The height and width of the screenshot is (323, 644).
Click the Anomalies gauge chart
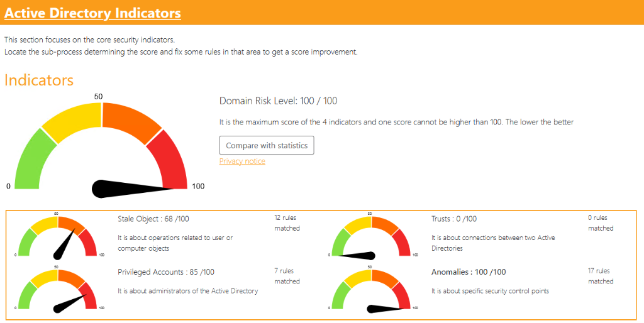371,289
